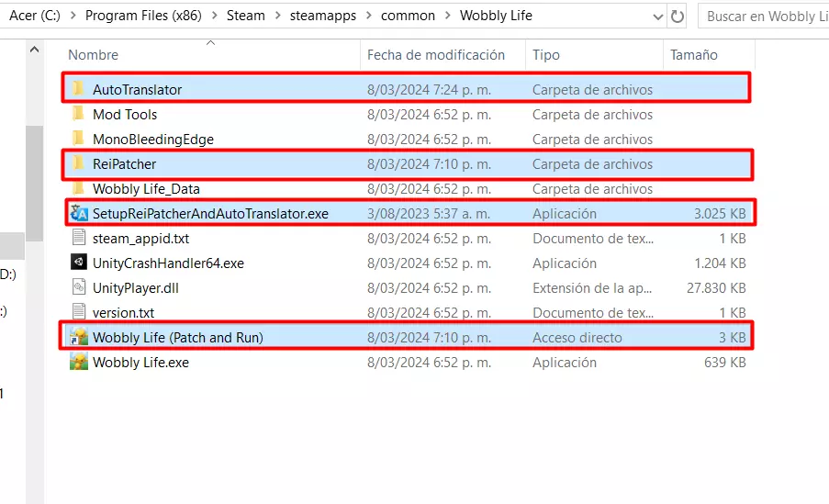The height and width of the screenshot is (504, 829).
Task: Click the 3.025 KB size value
Action: click(x=720, y=214)
